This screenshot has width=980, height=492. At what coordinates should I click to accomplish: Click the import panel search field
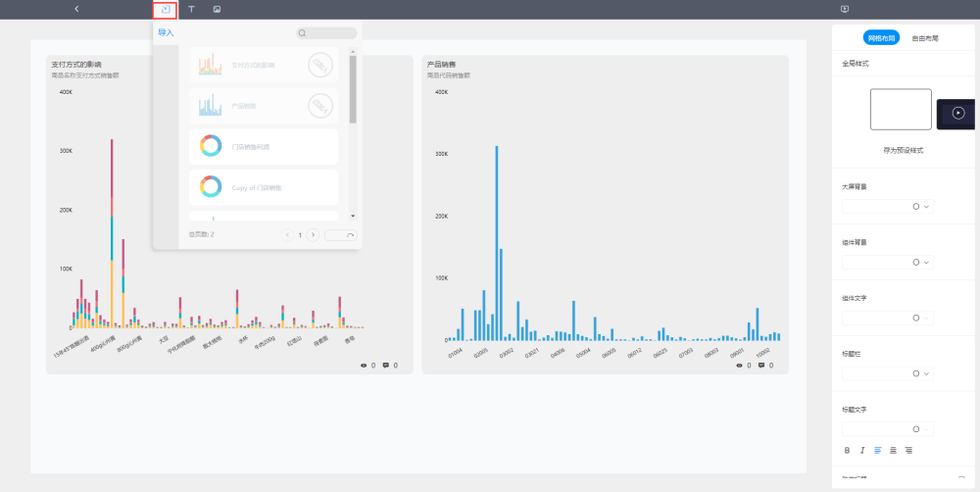click(x=326, y=33)
